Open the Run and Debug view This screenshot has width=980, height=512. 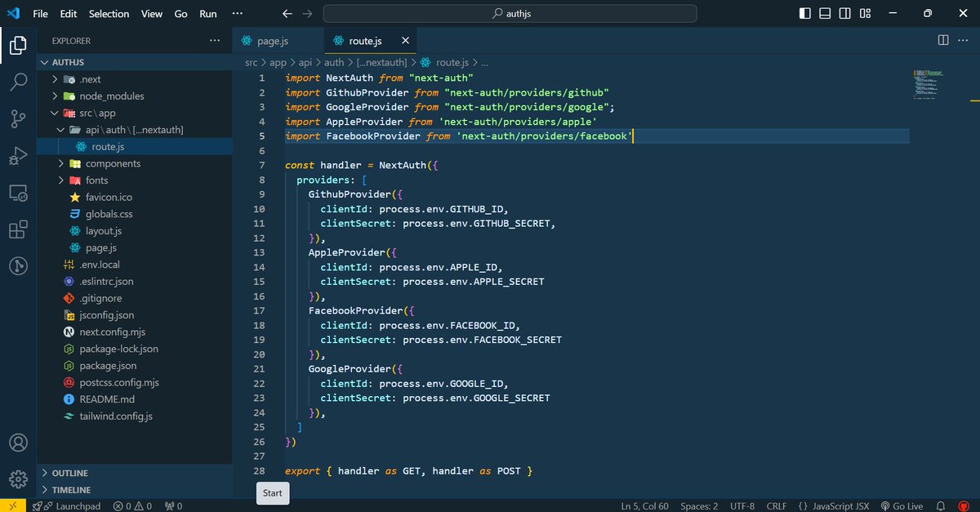(18, 156)
